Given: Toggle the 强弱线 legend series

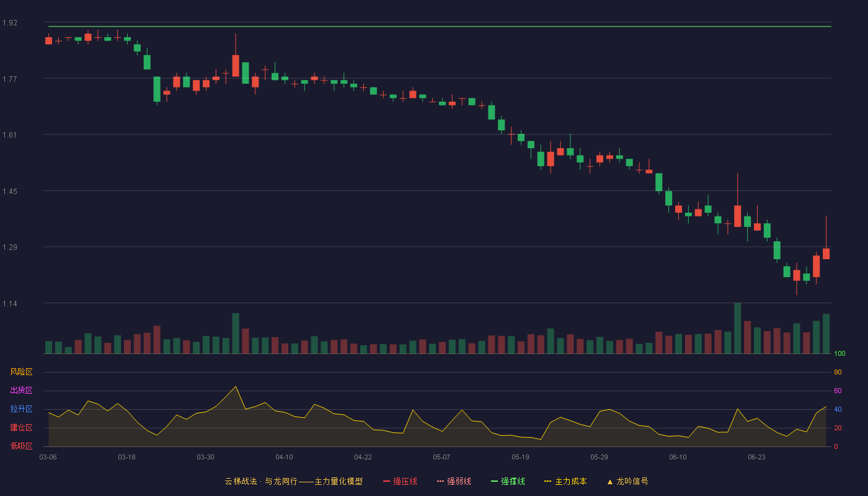Looking at the screenshot, I should (x=454, y=481).
